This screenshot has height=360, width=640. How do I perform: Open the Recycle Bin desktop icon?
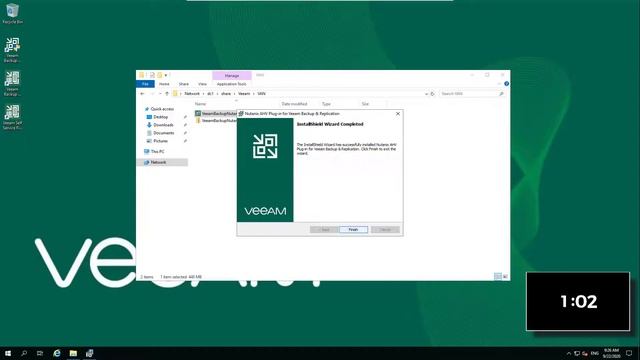pyautogui.click(x=13, y=13)
